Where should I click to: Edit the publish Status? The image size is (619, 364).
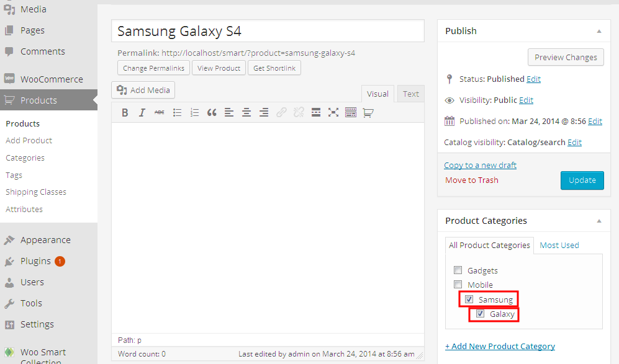point(533,79)
